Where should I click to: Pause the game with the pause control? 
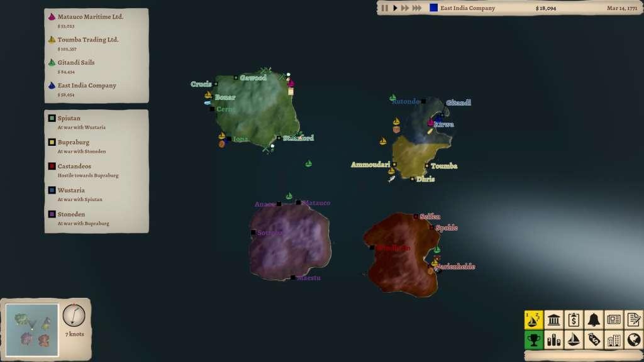click(385, 8)
